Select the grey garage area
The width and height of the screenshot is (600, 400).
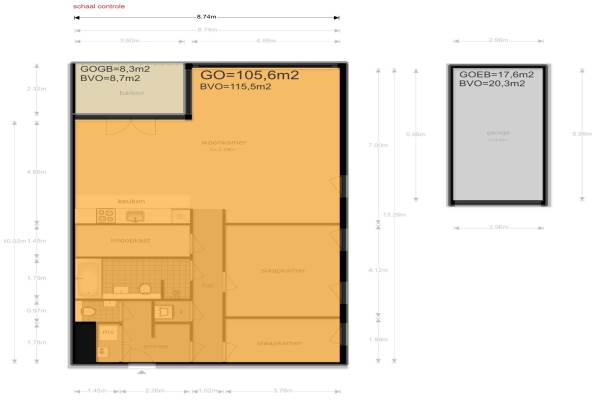[x=497, y=150]
